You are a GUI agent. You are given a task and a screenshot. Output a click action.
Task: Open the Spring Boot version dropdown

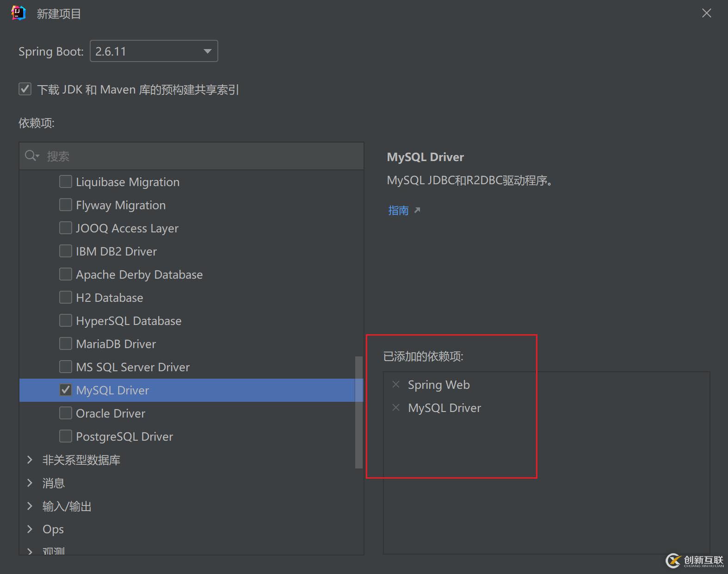154,51
